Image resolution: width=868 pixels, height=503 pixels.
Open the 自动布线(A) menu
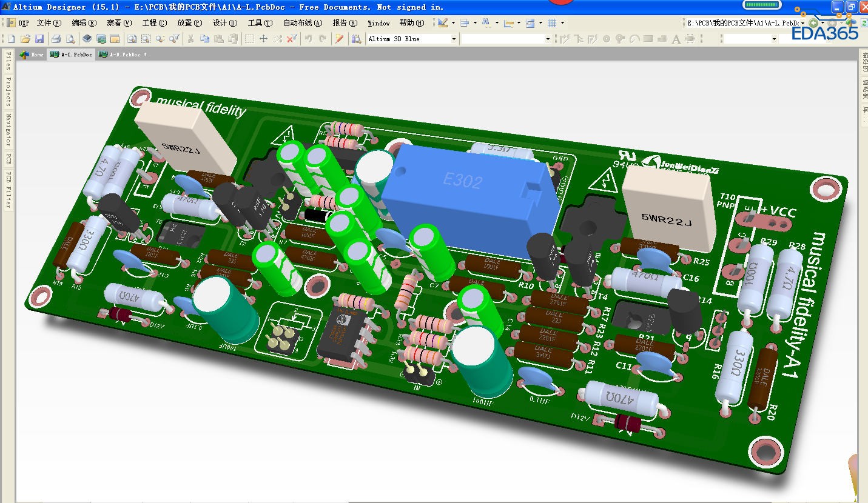(303, 23)
